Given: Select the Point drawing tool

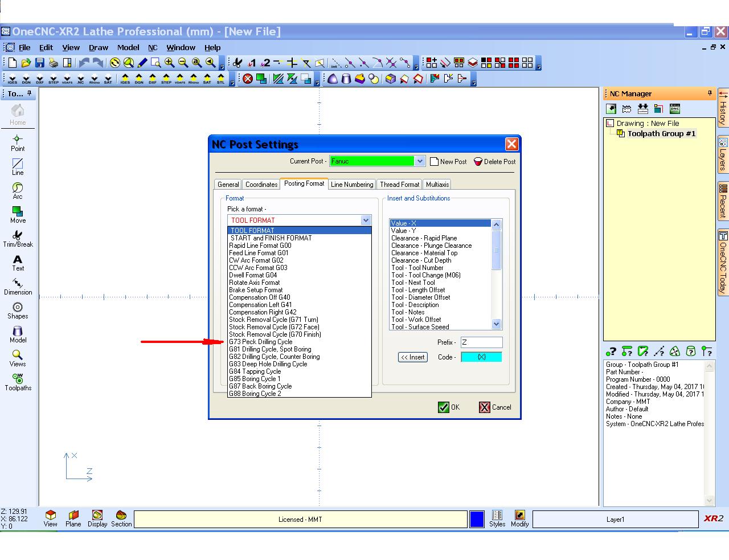Looking at the screenshot, I should (18, 143).
